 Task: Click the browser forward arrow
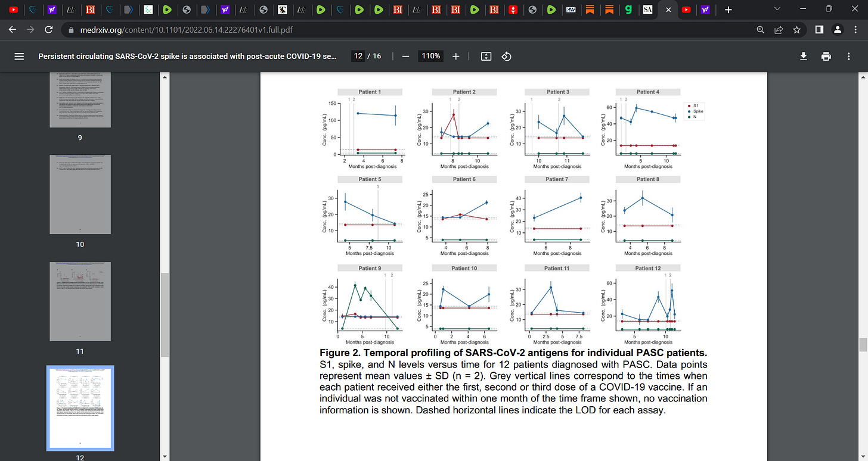[31, 29]
